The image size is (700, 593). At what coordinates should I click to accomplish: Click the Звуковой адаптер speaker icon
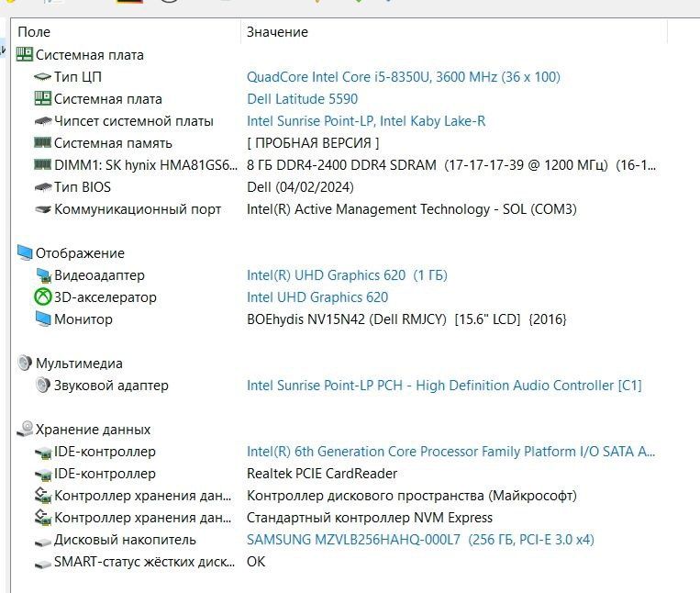pos(43,385)
